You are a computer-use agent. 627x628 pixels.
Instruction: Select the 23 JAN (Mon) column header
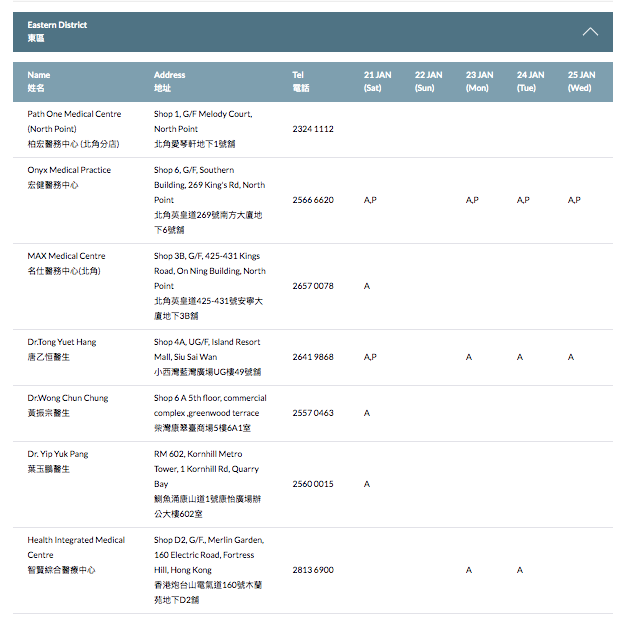pos(479,81)
